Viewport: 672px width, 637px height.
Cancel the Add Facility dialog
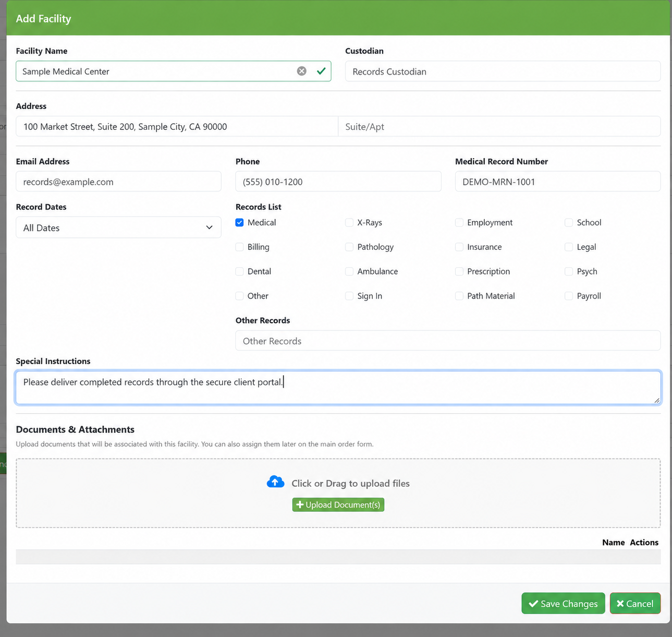(x=635, y=604)
